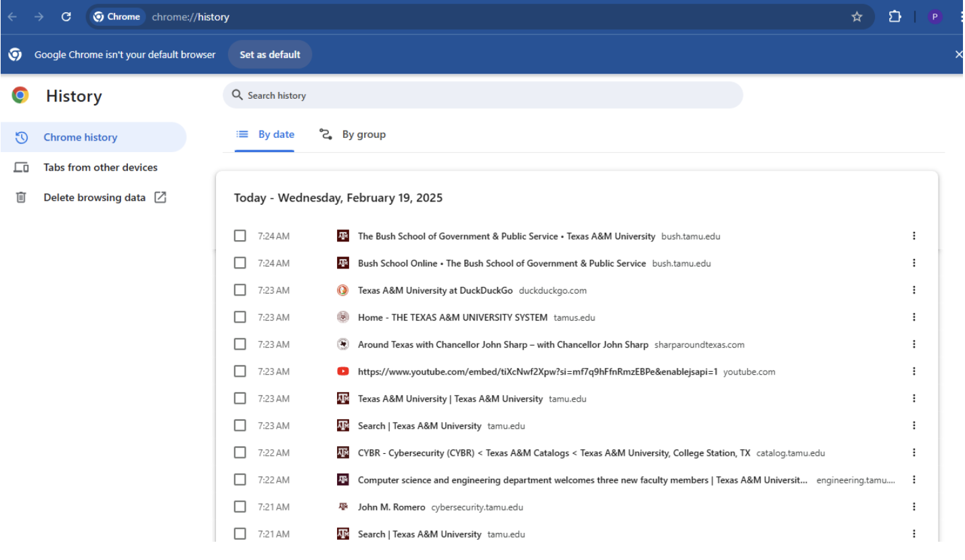Open three-dot menu for CYBR Cybersecurity entry
Screen dimensions: 965x560
click(x=914, y=452)
